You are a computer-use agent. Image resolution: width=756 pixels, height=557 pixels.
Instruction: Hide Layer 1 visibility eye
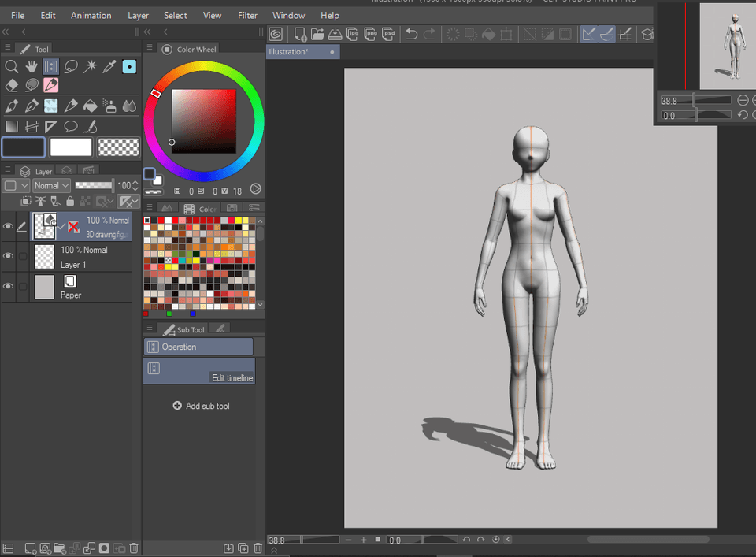(8, 255)
